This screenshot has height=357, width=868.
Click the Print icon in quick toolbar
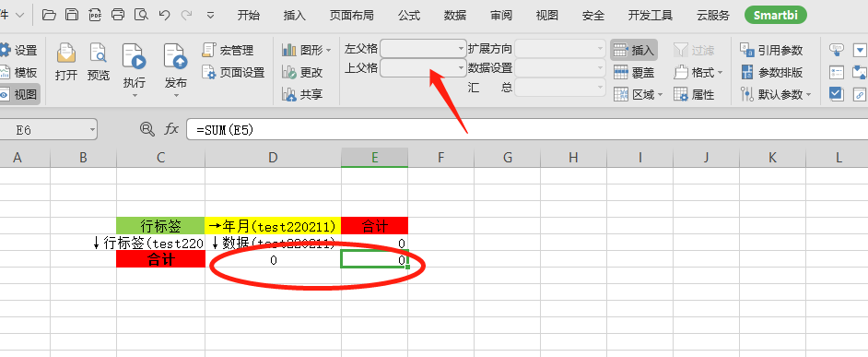pyautogui.click(x=118, y=15)
